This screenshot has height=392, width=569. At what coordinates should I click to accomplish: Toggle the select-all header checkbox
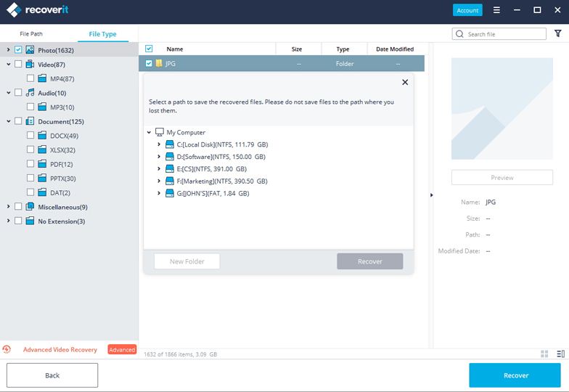149,49
